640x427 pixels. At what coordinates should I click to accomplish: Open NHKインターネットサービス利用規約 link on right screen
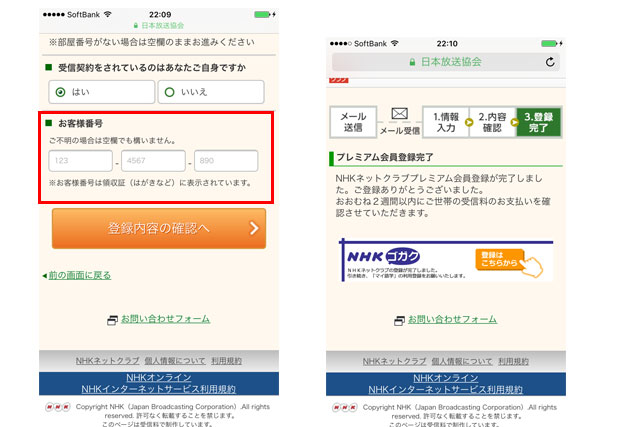point(446,389)
